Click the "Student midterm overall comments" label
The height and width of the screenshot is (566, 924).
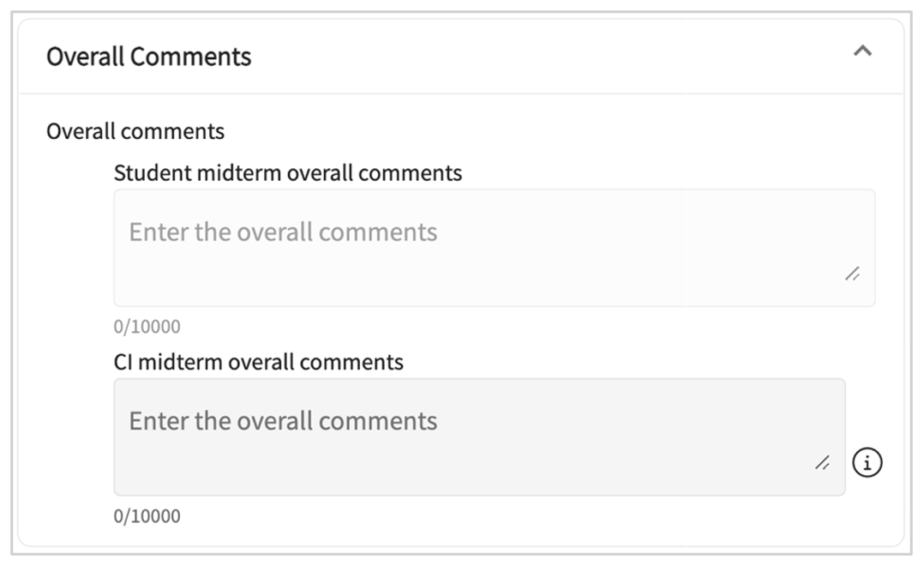[287, 172]
